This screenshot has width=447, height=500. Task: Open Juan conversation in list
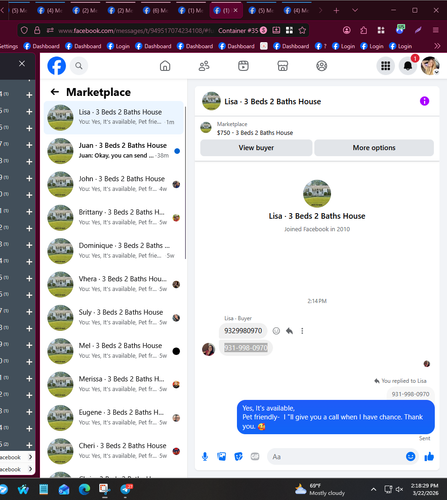[114, 151]
